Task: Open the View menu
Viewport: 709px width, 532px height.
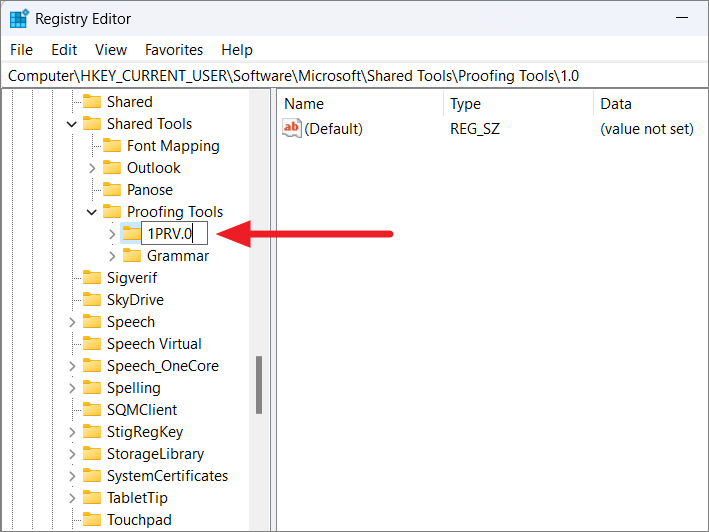Action: pyautogui.click(x=111, y=50)
